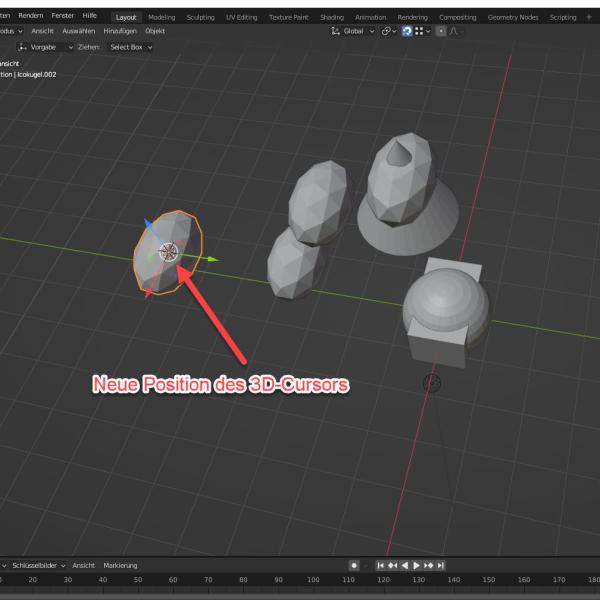Open the Geometry Nodes workspace tab
This screenshot has height=600, width=600.
click(x=513, y=17)
